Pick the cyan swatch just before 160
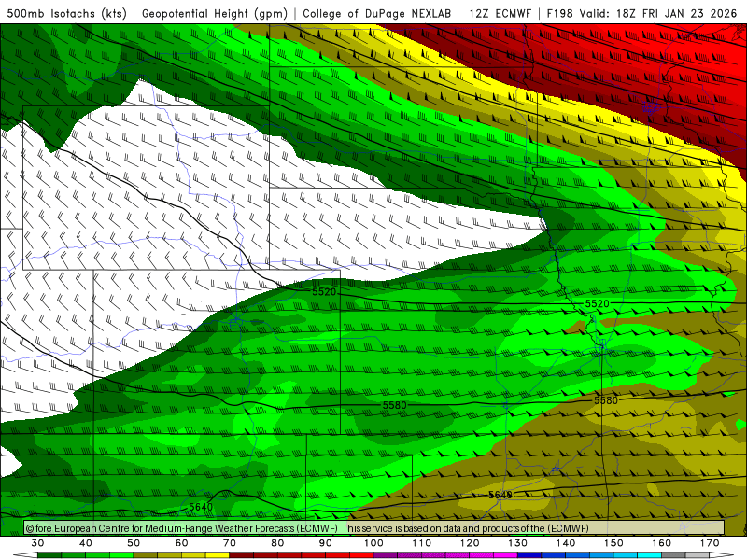The image size is (747, 560). pos(649,555)
